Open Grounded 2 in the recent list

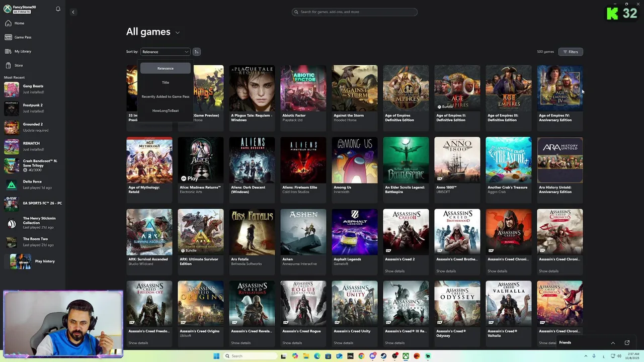(33, 127)
